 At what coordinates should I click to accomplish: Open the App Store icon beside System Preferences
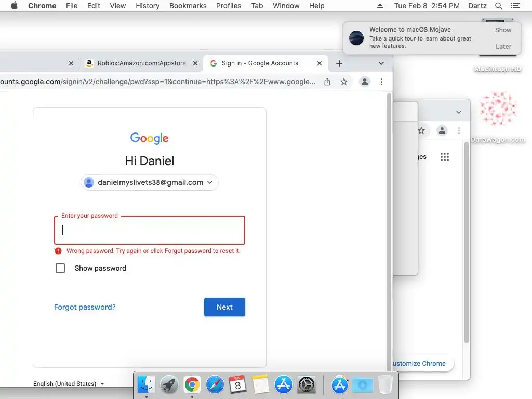tap(283, 385)
